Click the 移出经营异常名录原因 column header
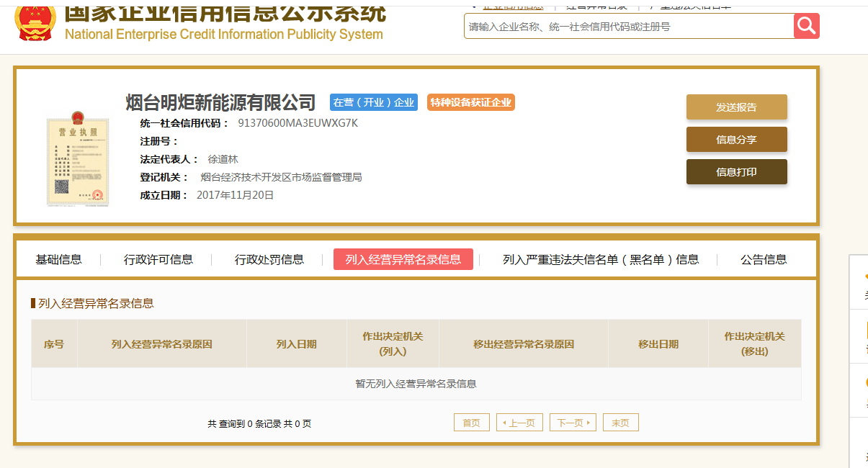 524,344
